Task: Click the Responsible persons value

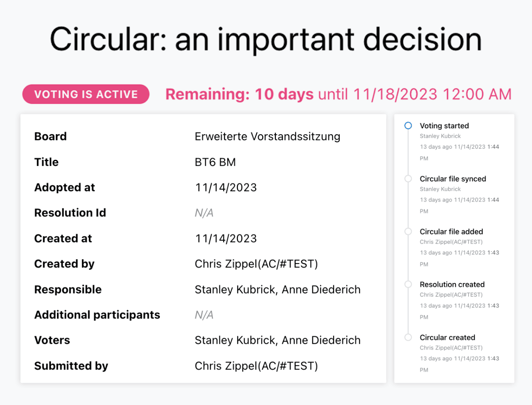Action: click(x=278, y=290)
